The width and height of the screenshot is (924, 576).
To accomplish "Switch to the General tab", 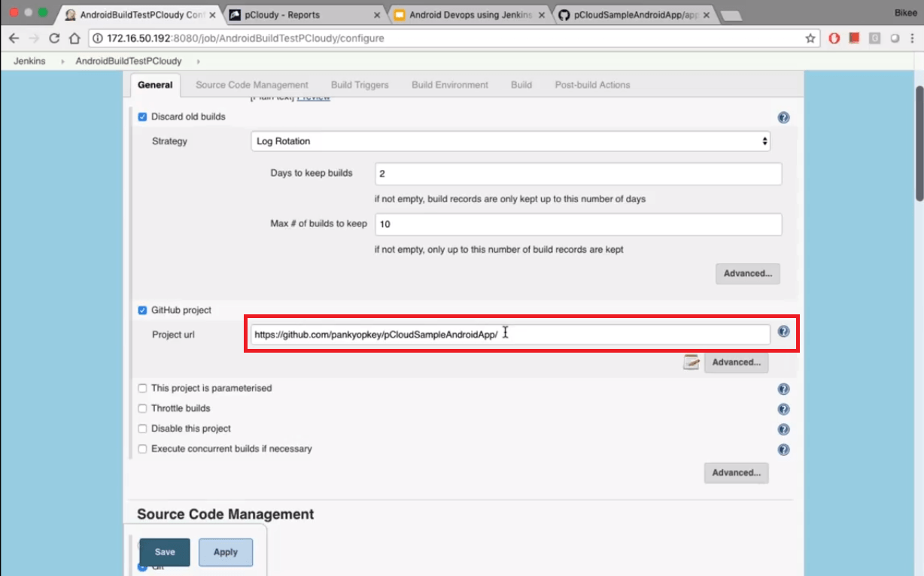I will pyautogui.click(x=155, y=85).
